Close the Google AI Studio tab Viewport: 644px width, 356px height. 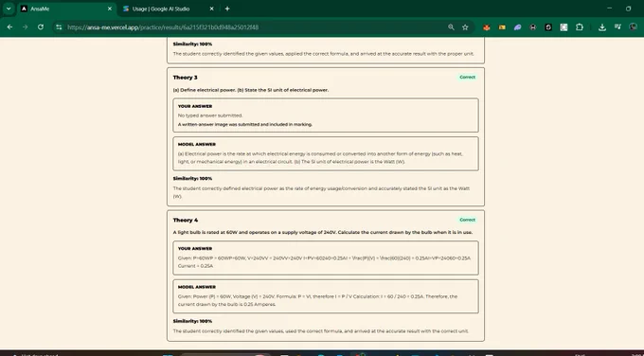[211, 9]
